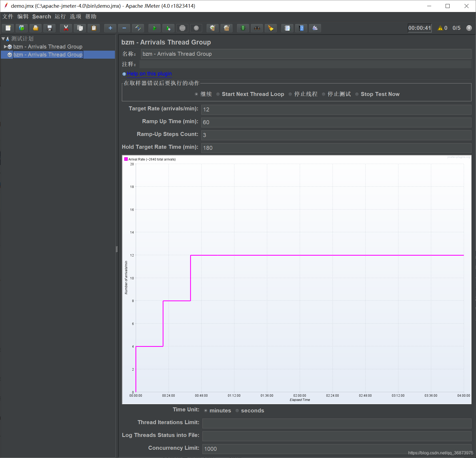The image size is (476, 458).
Task: Open the Plugins Manager icon
Action: point(315,28)
